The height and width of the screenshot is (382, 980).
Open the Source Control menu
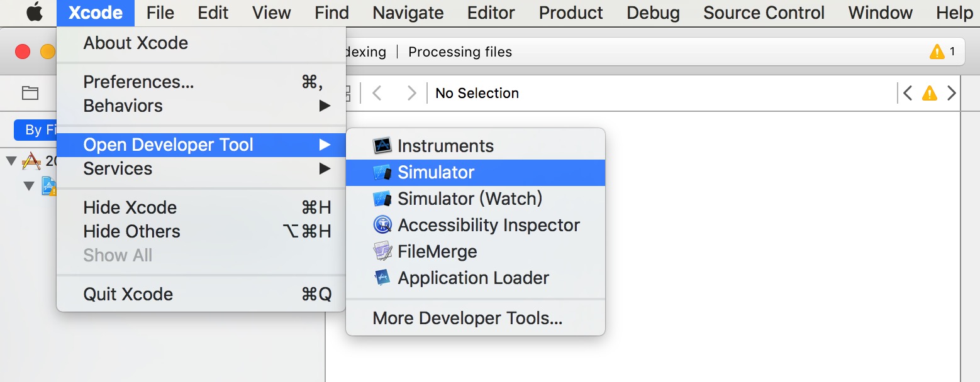pyautogui.click(x=764, y=13)
